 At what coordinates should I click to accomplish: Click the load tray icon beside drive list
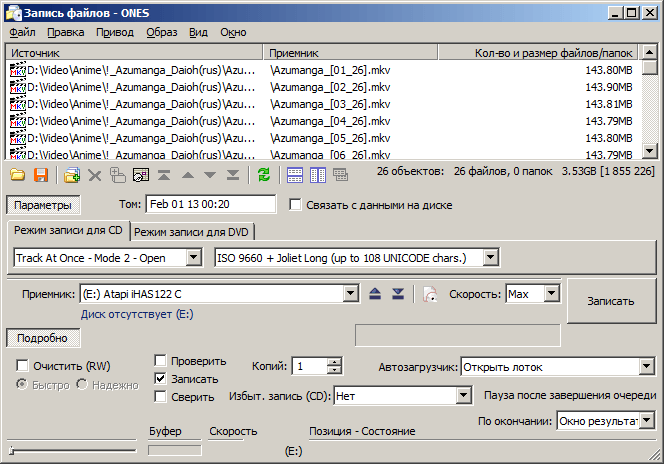(x=397, y=293)
